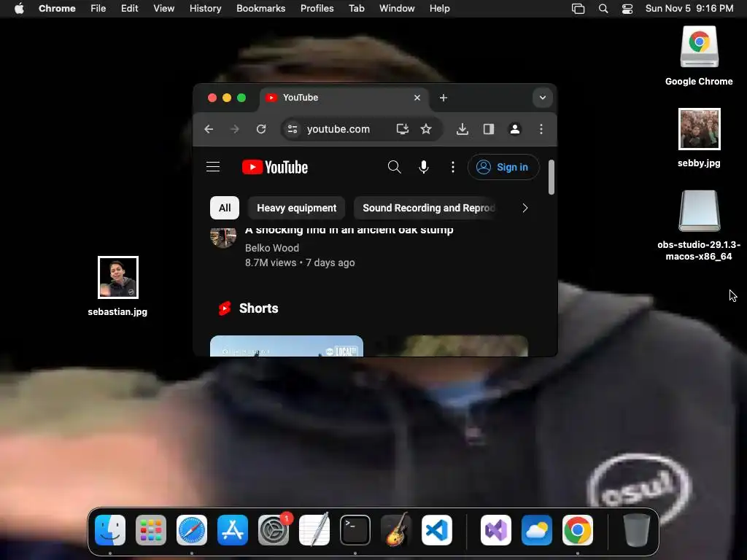Go back with Chrome's back arrow

(x=209, y=129)
